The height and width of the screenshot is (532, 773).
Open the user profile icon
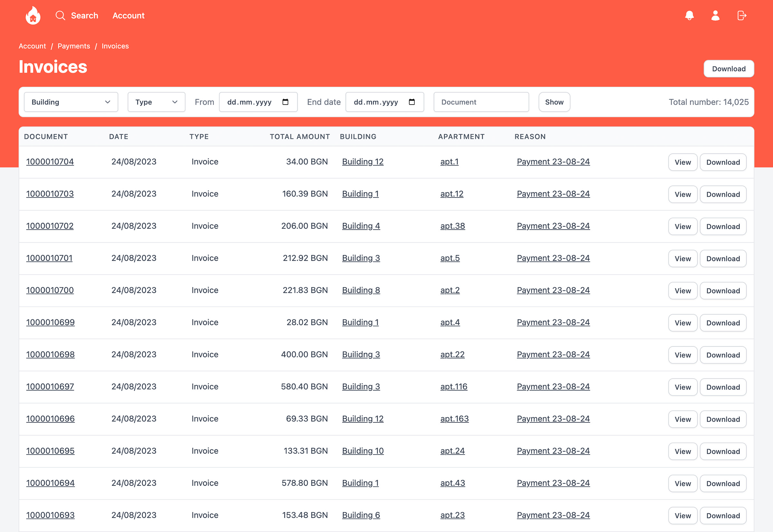pyautogui.click(x=715, y=15)
